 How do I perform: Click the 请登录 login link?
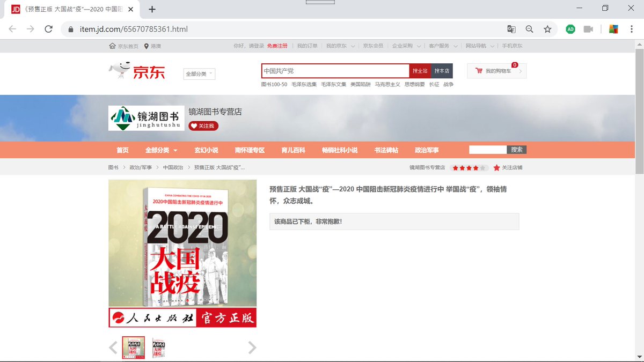pyautogui.click(x=256, y=46)
